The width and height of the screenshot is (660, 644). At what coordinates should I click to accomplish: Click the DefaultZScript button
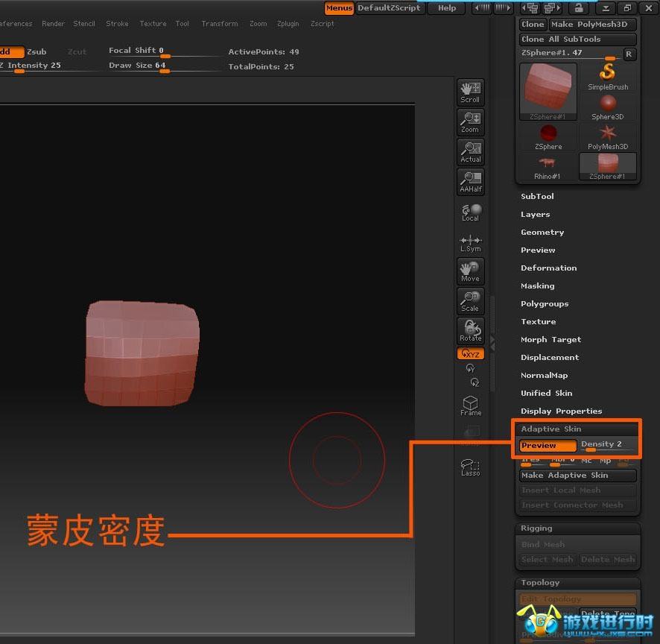(x=390, y=8)
